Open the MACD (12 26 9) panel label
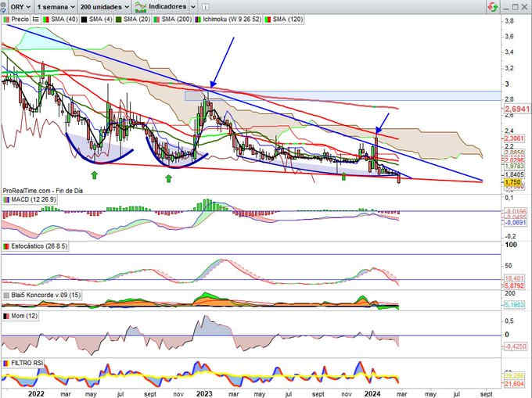This screenshot has height=398, width=532. pyautogui.click(x=31, y=201)
